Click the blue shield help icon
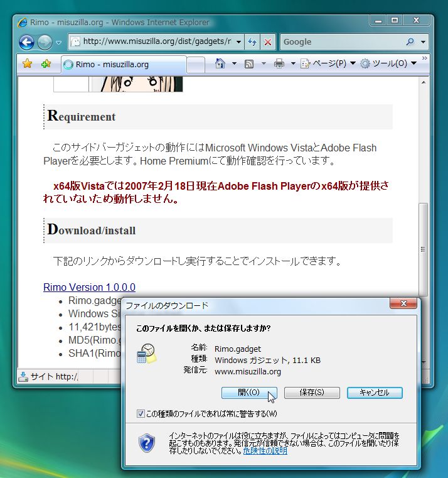This screenshot has width=448, height=478. pyautogui.click(x=147, y=443)
